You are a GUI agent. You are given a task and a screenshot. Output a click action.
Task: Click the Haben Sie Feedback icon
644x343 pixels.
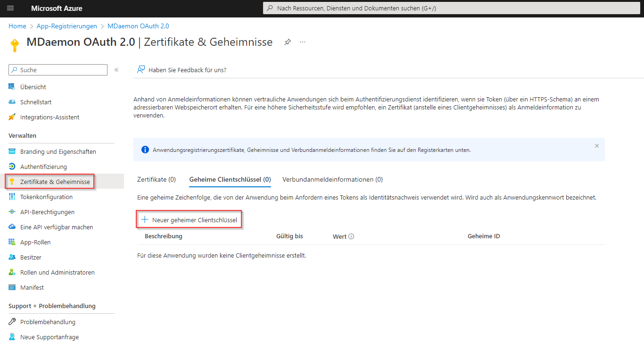(x=140, y=70)
